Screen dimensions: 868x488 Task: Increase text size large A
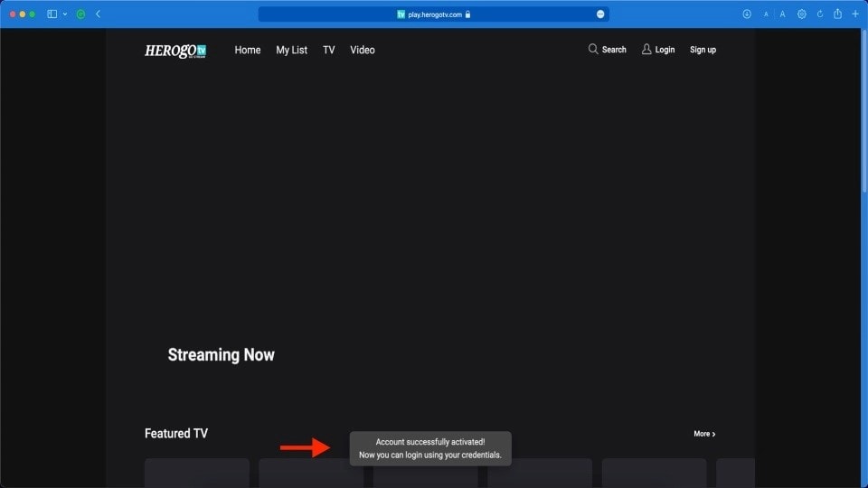click(x=783, y=14)
